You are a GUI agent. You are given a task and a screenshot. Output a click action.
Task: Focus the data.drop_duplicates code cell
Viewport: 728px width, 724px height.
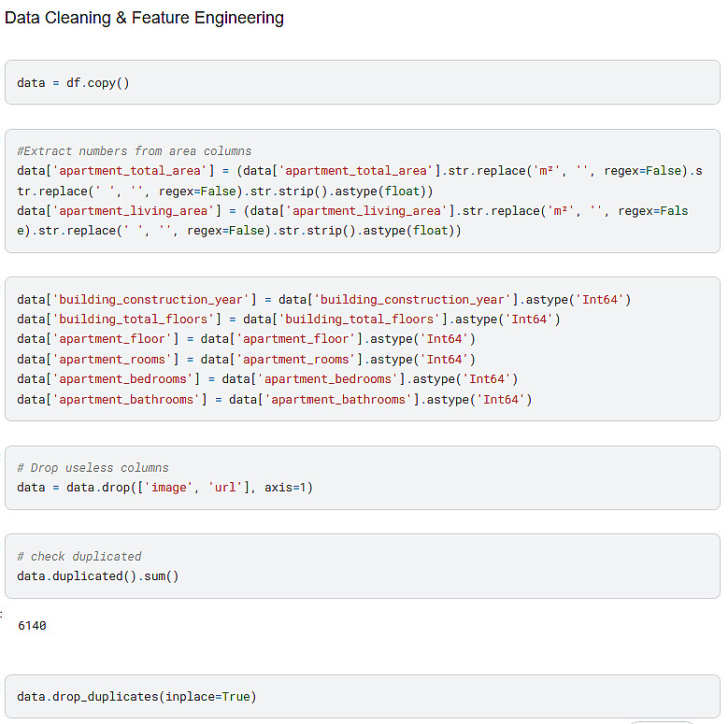136,696
